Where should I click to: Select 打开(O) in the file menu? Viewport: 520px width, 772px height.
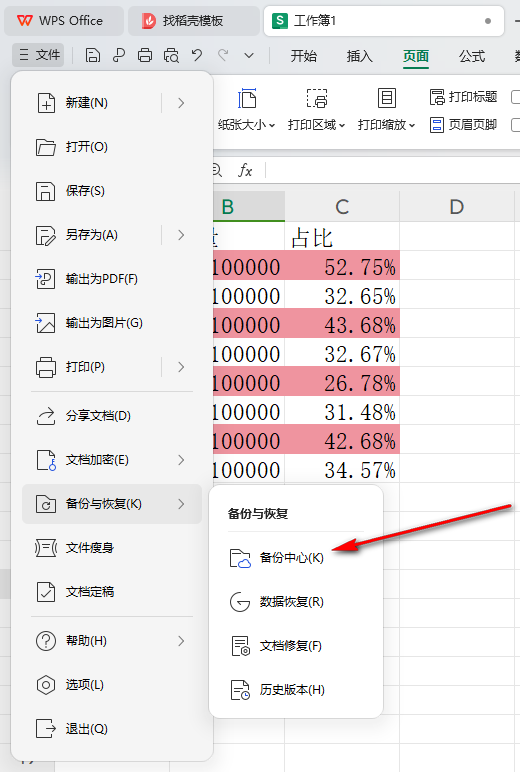(112, 147)
